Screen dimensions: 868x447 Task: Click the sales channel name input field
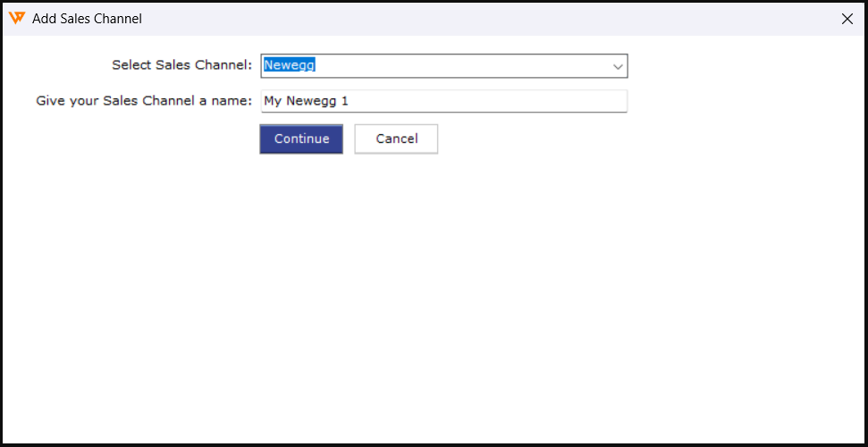click(x=443, y=101)
